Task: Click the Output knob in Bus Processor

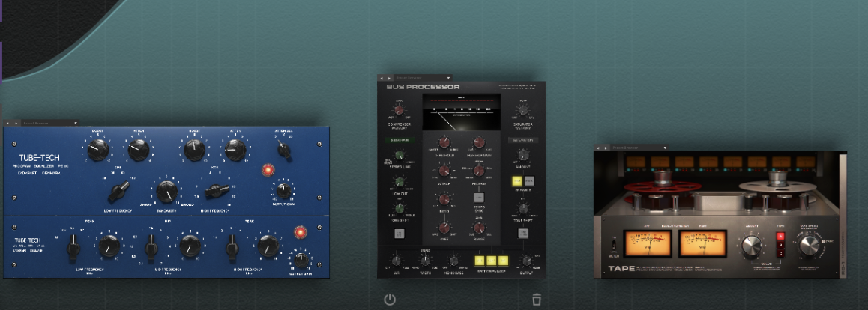Action: coord(527,261)
